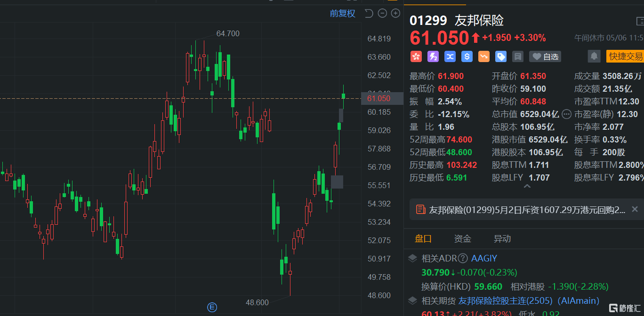This screenshot has width=644, height=316.
Task: Open the 友邦保险 buyback news headline
Action: pyautogui.click(x=527, y=210)
